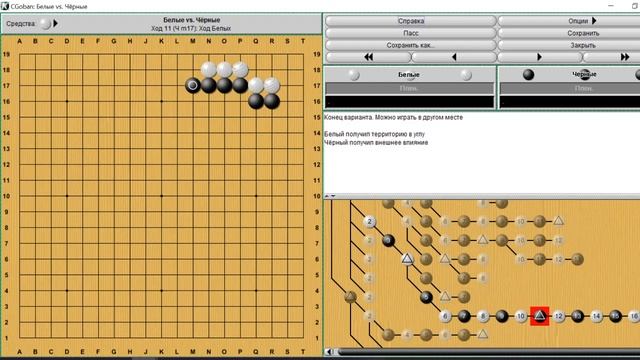Play at the Q4 star point
Screen dimensions: 640x360
[x=256, y=291]
